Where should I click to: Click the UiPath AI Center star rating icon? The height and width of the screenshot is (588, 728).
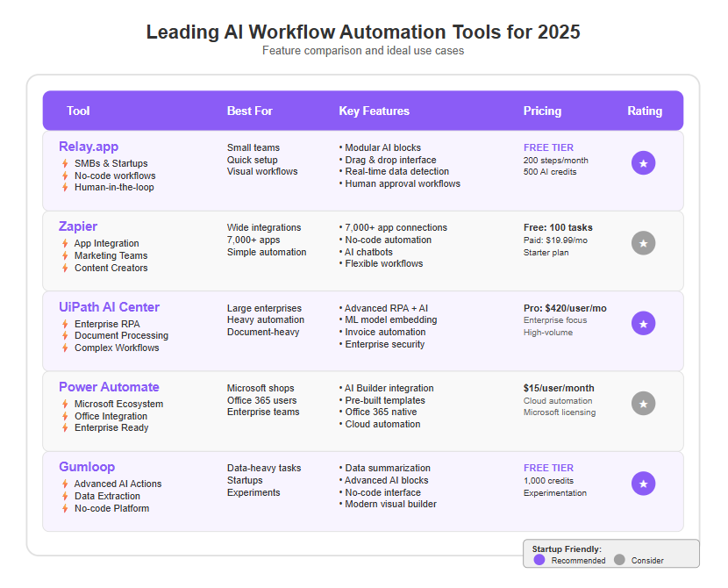click(643, 323)
